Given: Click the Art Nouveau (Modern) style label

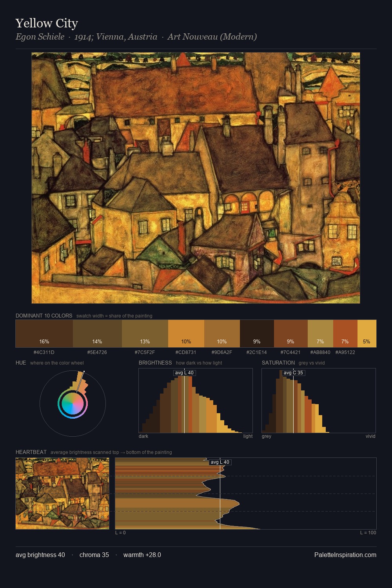Looking at the screenshot, I should coord(212,37).
